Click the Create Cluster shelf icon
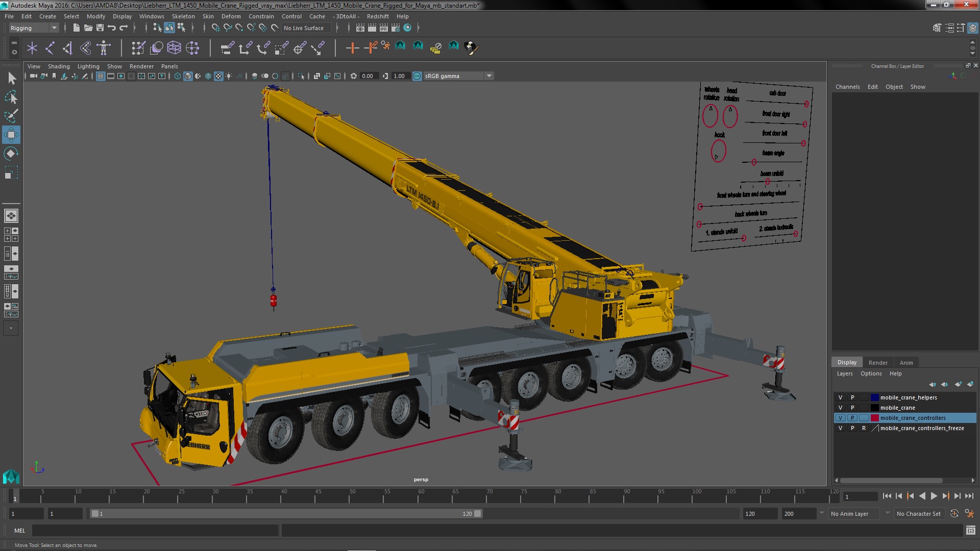The image size is (980, 551). click(x=192, y=48)
